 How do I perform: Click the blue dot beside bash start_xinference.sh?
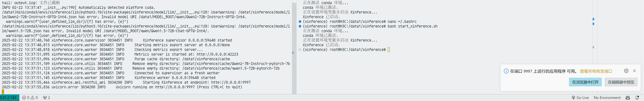(x=300, y=26)
